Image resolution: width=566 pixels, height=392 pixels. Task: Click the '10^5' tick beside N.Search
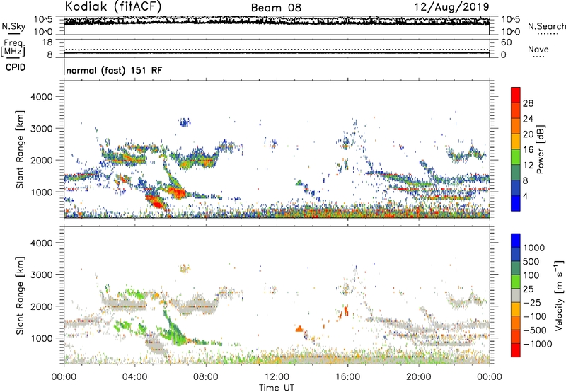(511, 19)
